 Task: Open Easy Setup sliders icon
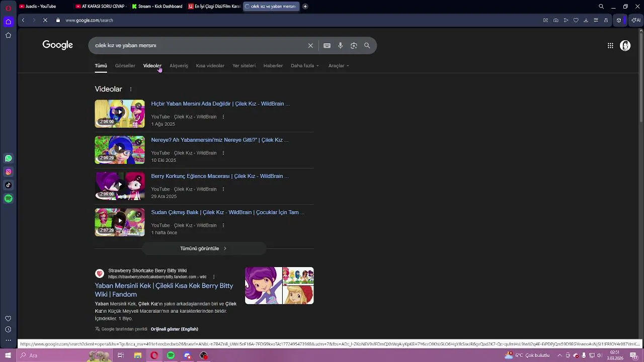596,20
